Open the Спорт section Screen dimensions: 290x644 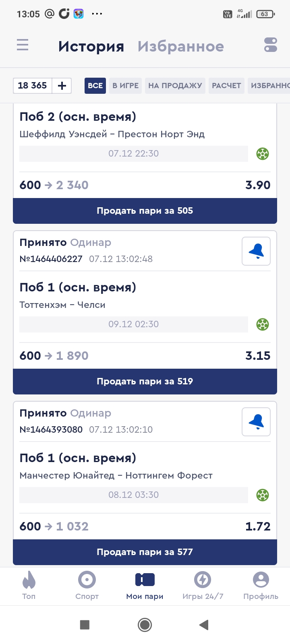point(87,586)
